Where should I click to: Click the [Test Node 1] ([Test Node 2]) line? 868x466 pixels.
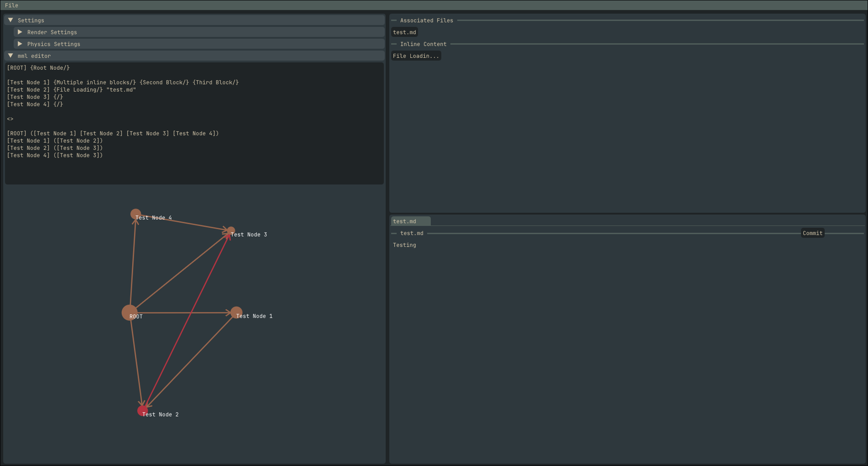click(x=55, y=141)
